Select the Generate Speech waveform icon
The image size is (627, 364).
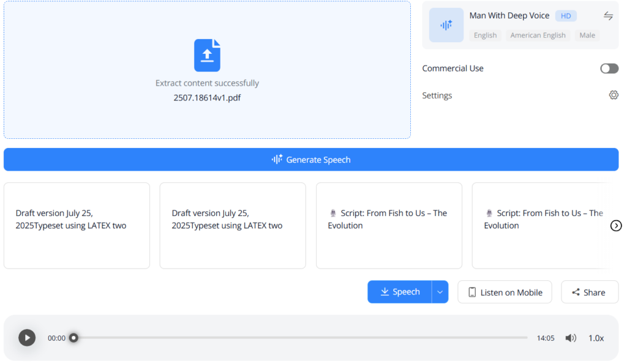[277, 159]
